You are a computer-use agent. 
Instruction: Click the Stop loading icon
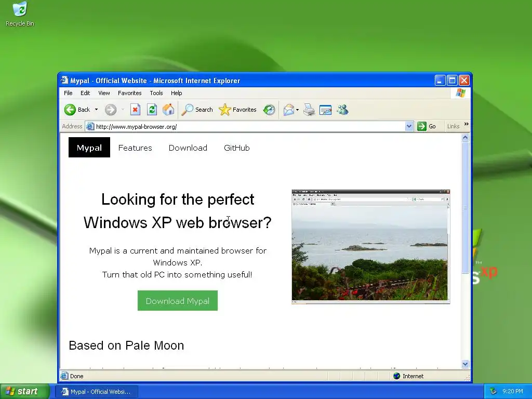(136, 110)
